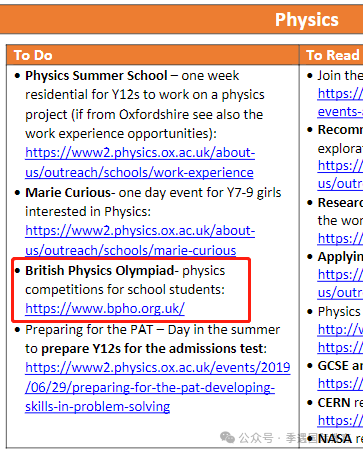
Task: Click the WeChat logo icon in watermark
Action: [227, 437]
